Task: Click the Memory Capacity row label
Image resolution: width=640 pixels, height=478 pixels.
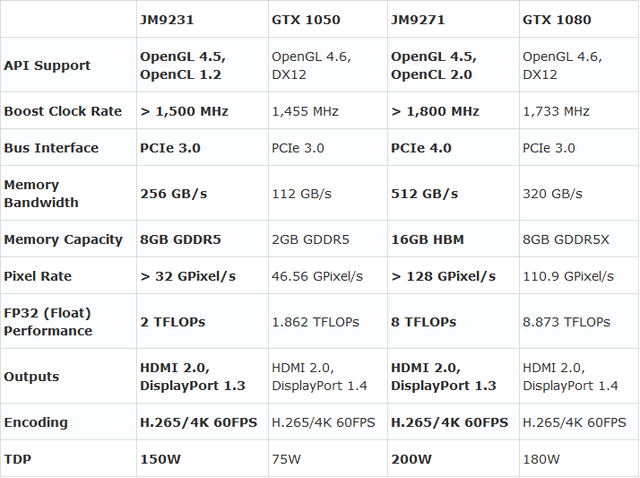Action: coord(63,239)
